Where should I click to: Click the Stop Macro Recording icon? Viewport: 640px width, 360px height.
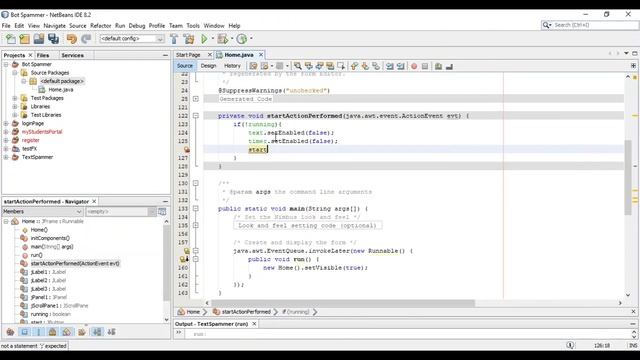425,66
